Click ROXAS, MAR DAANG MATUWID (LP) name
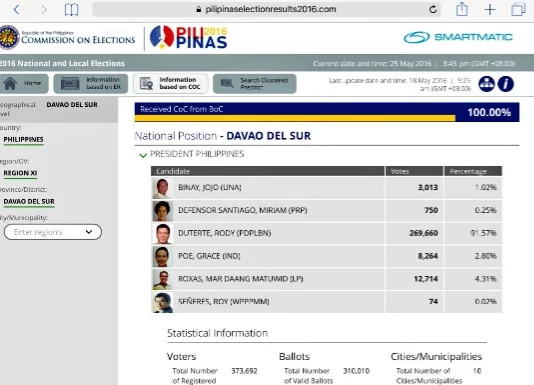This screenshot has height=385, width=534. pos(241,279)
